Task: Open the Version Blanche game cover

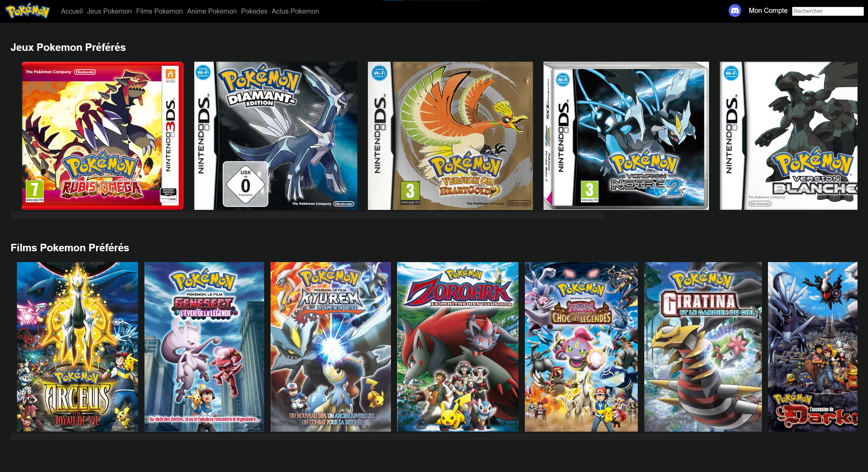Action: click(x=789, y=136)
